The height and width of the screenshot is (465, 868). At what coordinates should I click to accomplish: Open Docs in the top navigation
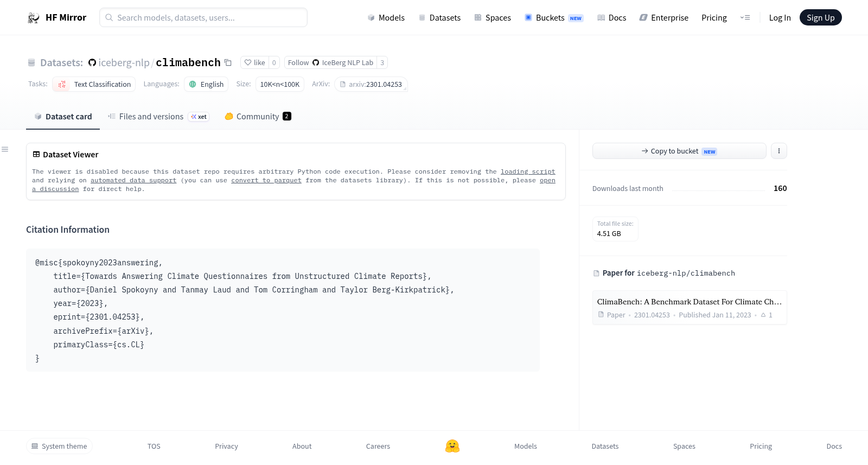click(611, 17)
